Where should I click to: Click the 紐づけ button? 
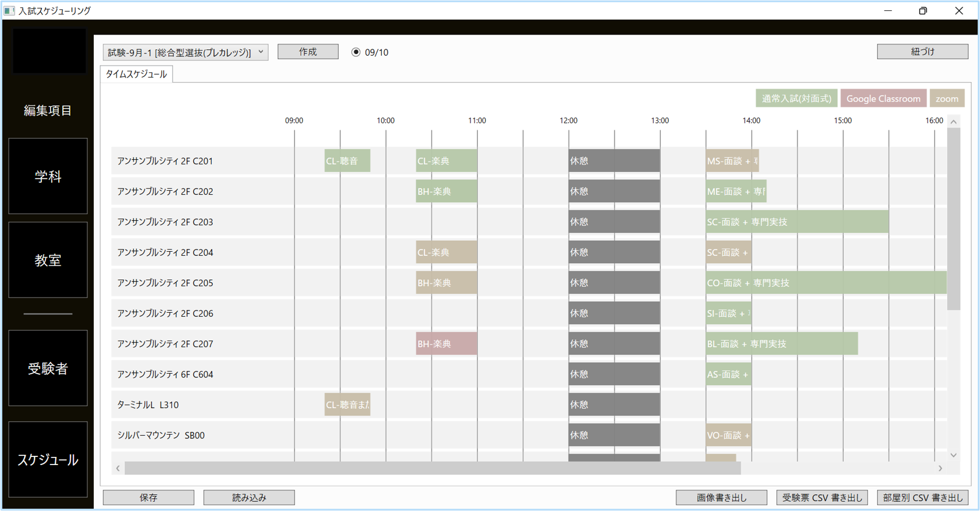tap(922, 52)
